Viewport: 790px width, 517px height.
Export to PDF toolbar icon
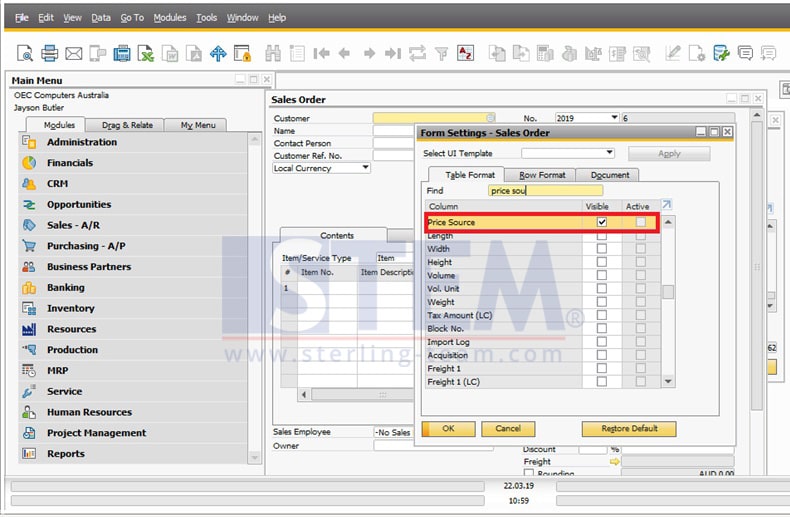point(194,53)
